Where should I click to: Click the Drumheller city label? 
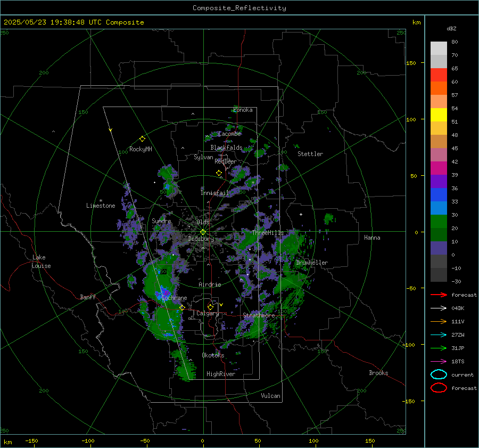312,263
